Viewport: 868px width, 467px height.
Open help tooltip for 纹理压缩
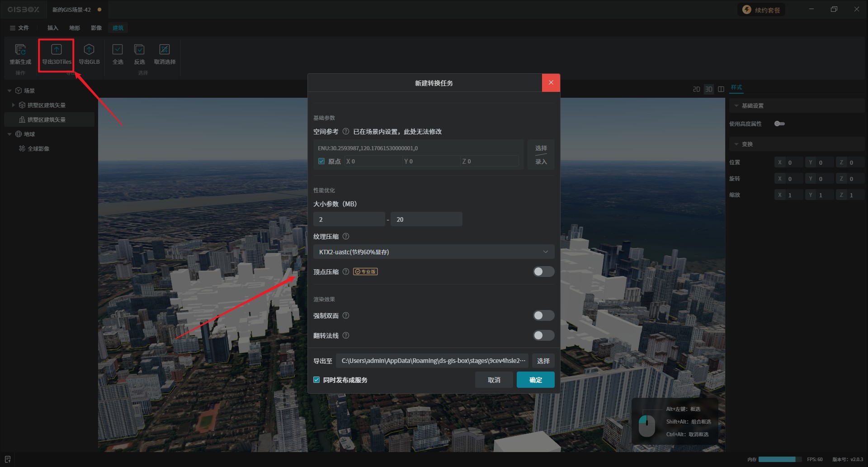point(346,236)
